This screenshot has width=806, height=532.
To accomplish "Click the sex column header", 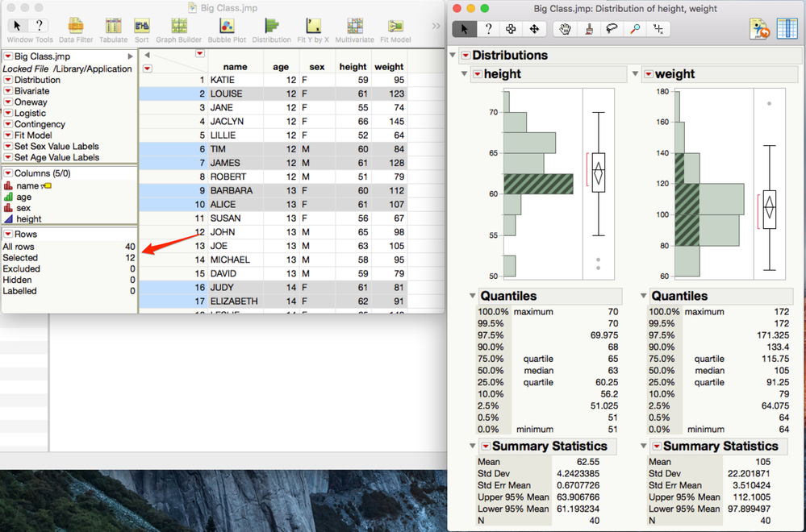I will coord(317,67).
